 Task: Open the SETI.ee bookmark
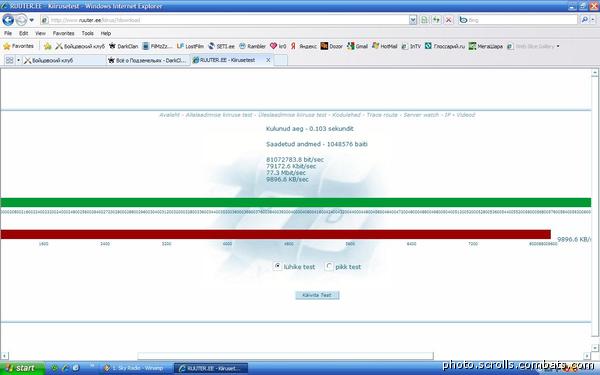(x=221, y=46)
